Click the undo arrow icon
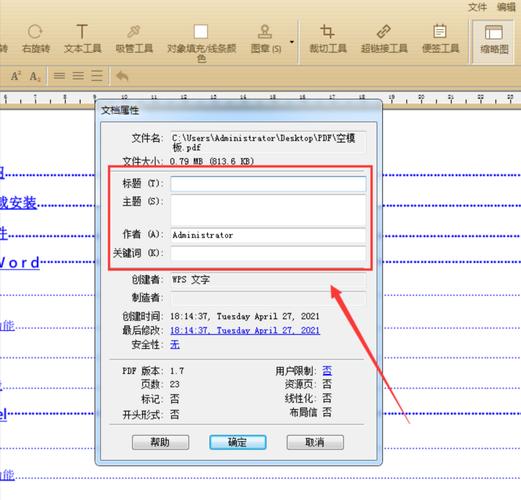The image size is (521, 500). pyautogui.click(x=122, y=76)
